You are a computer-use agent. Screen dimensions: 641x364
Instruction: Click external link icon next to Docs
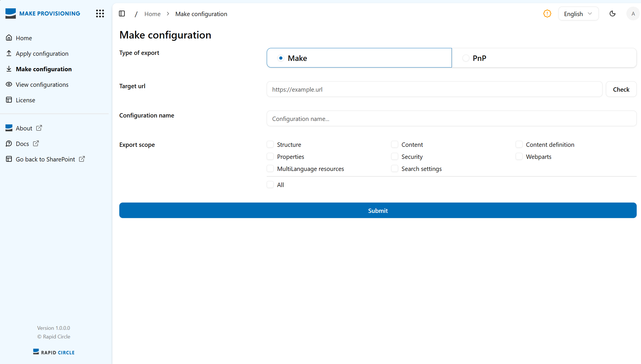pyautogui.click(x=36, y=143)
